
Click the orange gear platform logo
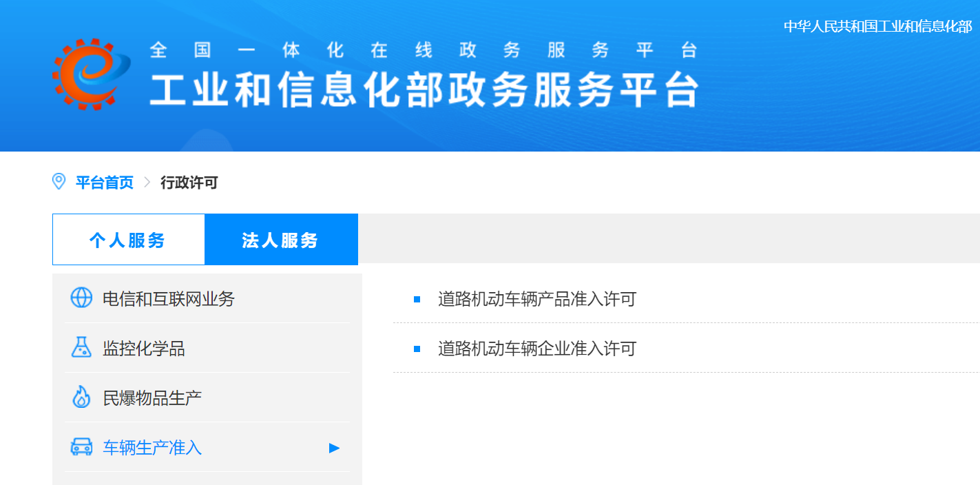[90, 74]
